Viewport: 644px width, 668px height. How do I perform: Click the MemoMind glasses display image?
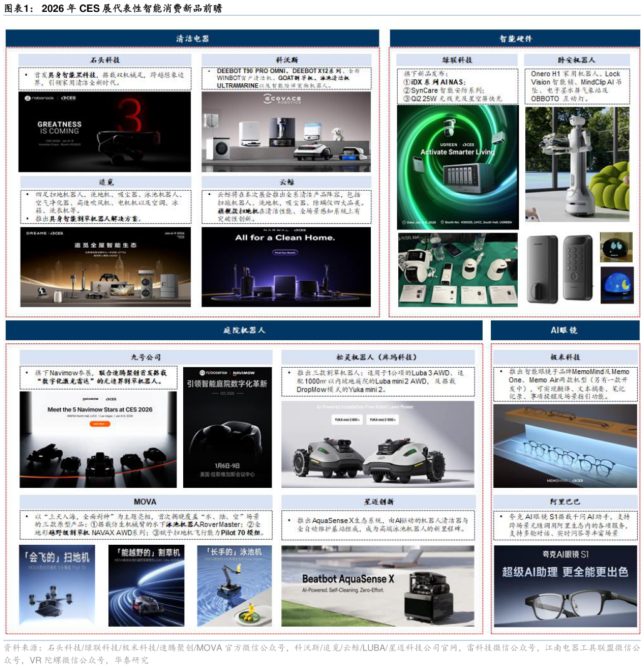(565, 445)
